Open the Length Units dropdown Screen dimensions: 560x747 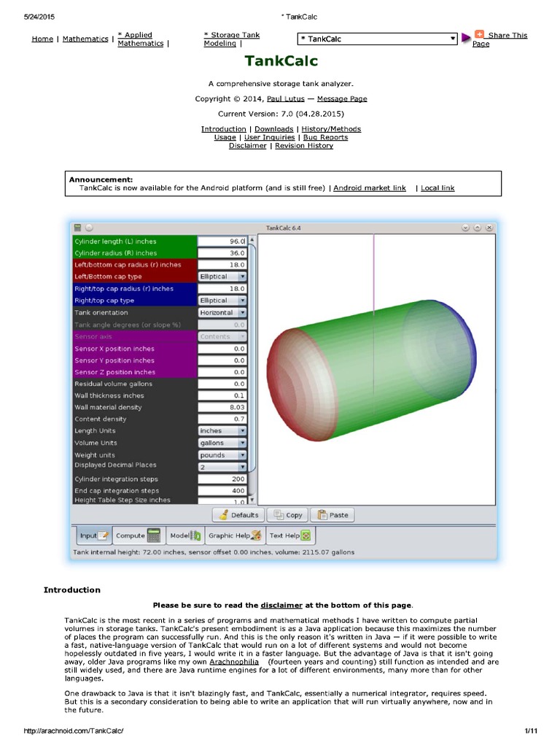[222, 430]
